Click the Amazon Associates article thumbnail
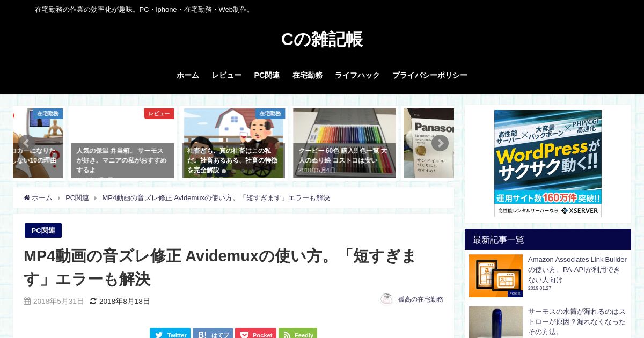This screenshot has height=338, width=644. 496,276
